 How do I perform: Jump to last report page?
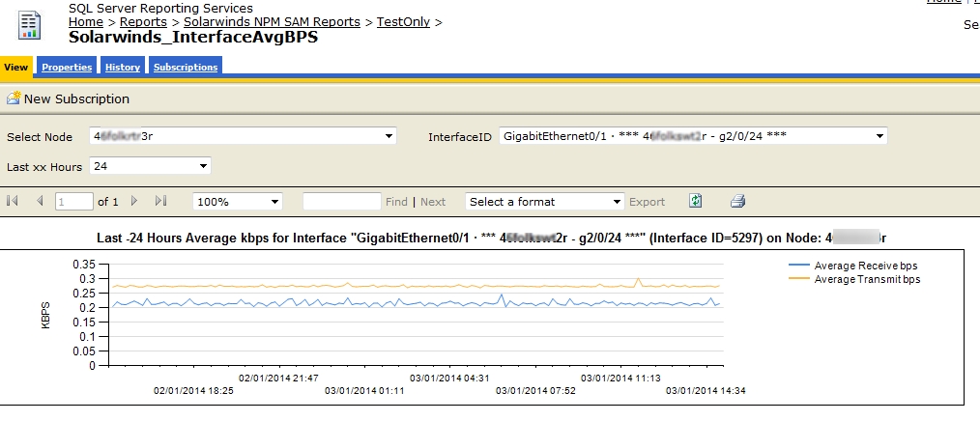coord(160,201)
